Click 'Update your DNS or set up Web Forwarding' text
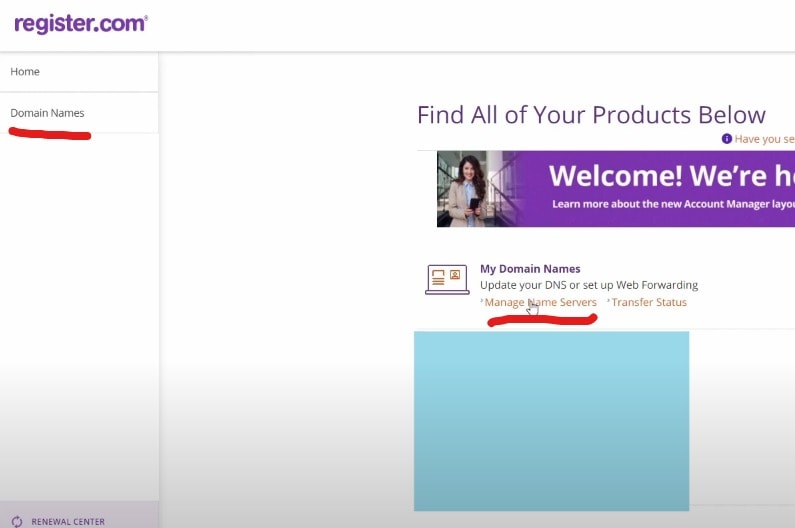This screenshot has height=528, width=795. tap(589, 285)
